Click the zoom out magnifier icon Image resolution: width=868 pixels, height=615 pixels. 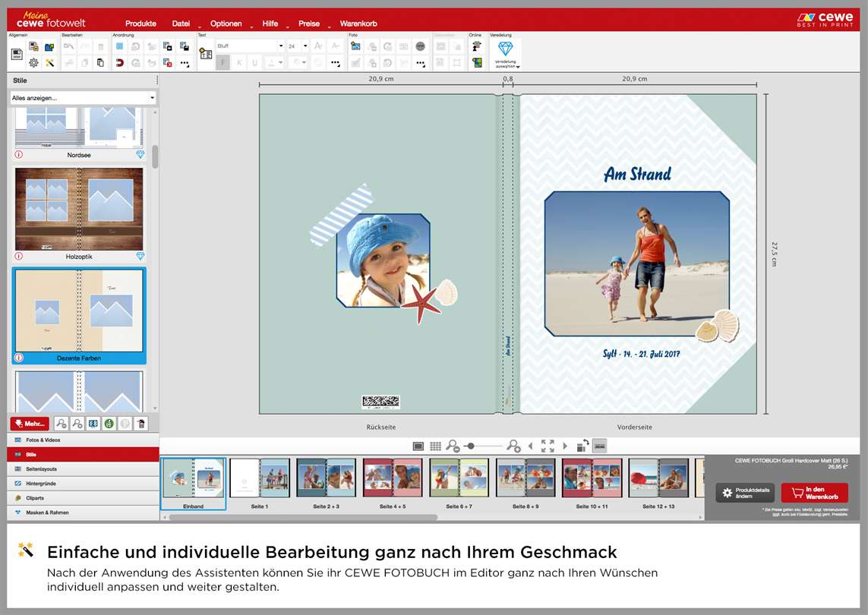click(453, 446)
